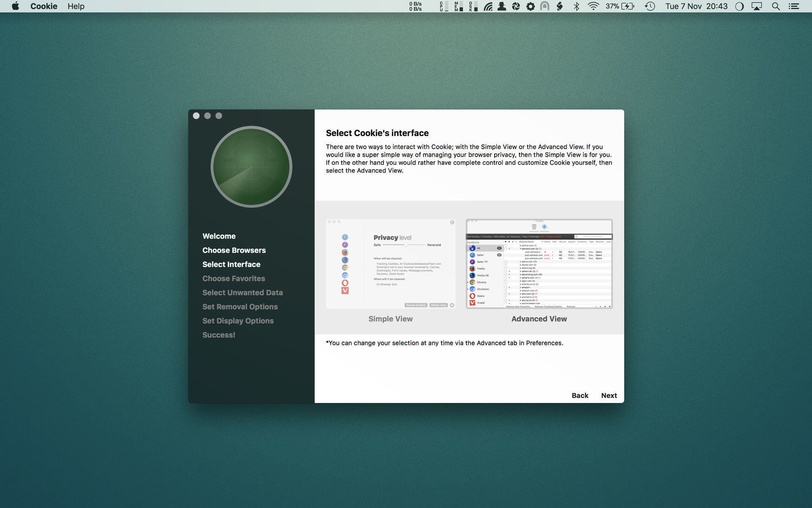Image resolution: width=812 pixels, height=508 pixels.
Task: Click the date and time clock
Action: point(696,6)
